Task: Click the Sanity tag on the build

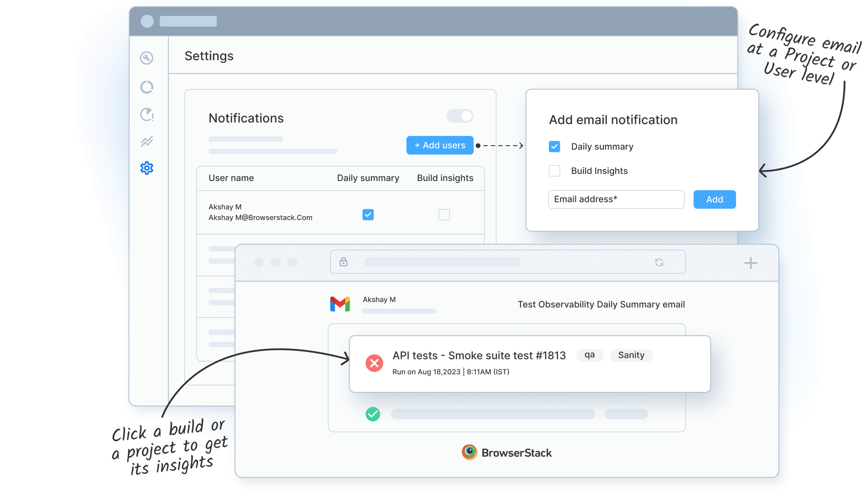Action: (x=631, y=355)
